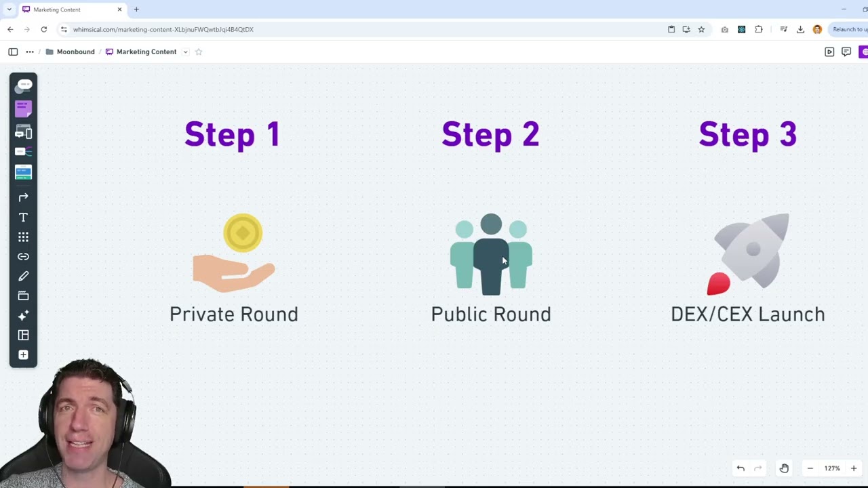868x488 pixels.
Task: Select the Public Round label
Action: [x=491, y=314]
